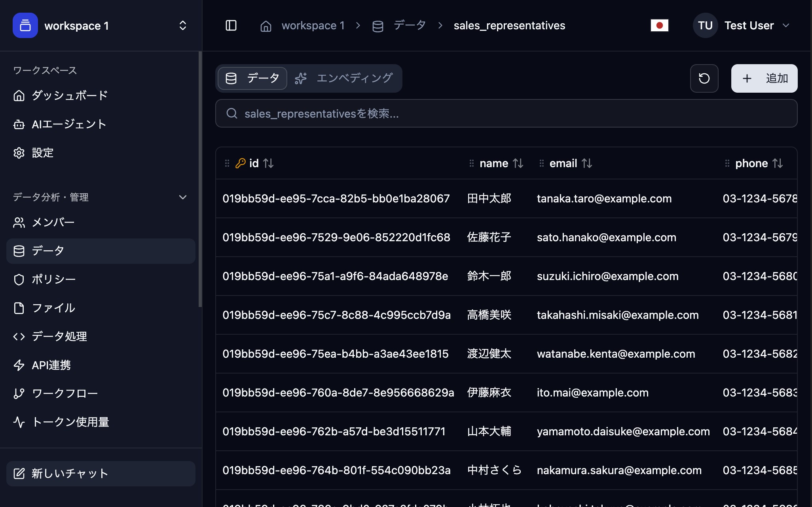Click the sales_representatives search field
Image resolution: width=812 pixels, height=507 pixels.
click(x=507, y=114)
